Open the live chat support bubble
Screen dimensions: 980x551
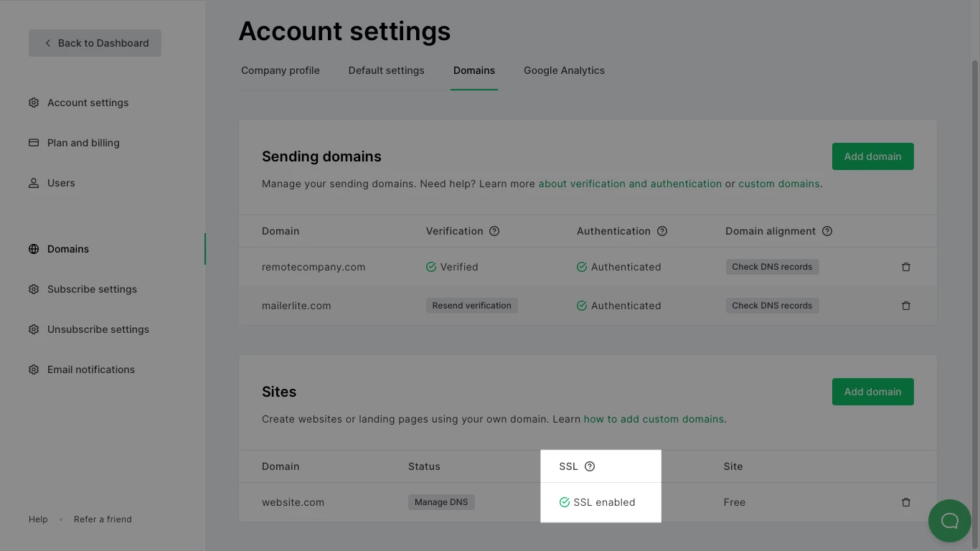(x=949, y=521)
